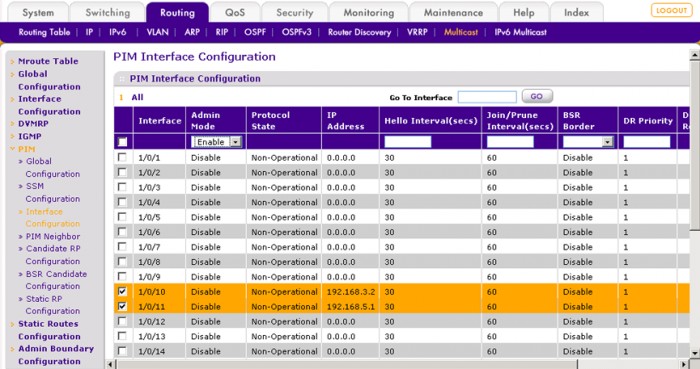Open the VRRP submenu
700x369 pixels.
pos(417,32)
